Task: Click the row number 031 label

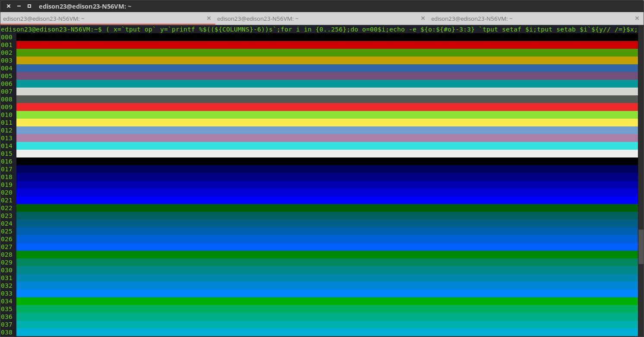Action: point(7,278)
